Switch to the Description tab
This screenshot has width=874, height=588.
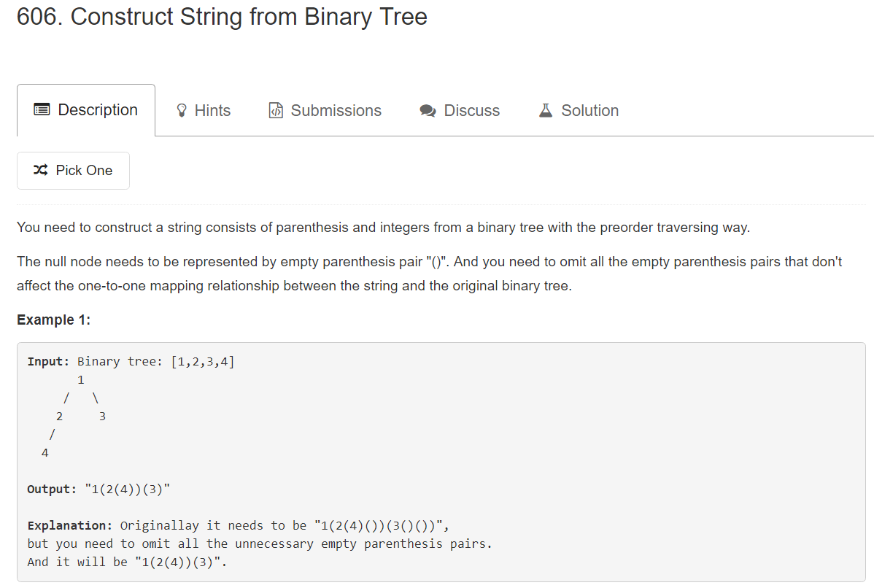(x=98, y=110)
